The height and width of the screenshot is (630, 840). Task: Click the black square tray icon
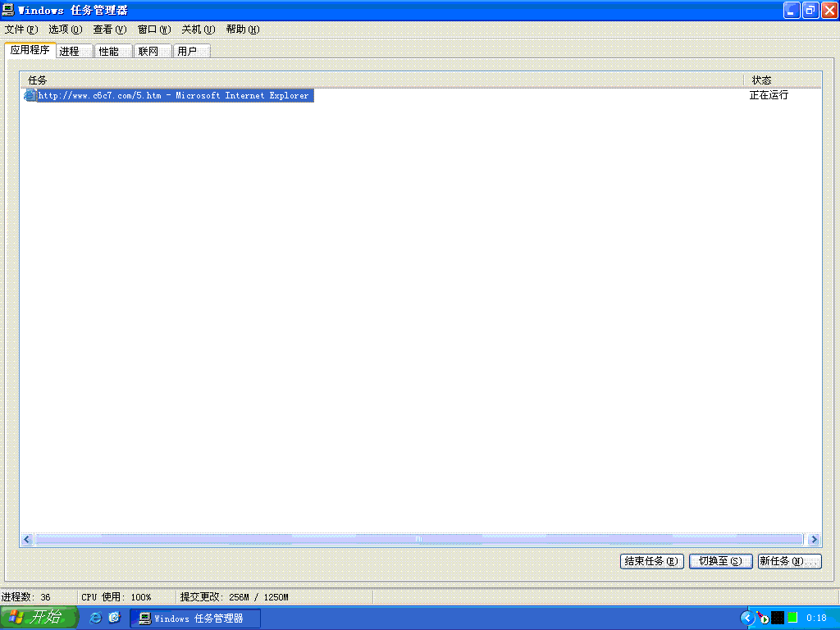[x=778, y=618]
